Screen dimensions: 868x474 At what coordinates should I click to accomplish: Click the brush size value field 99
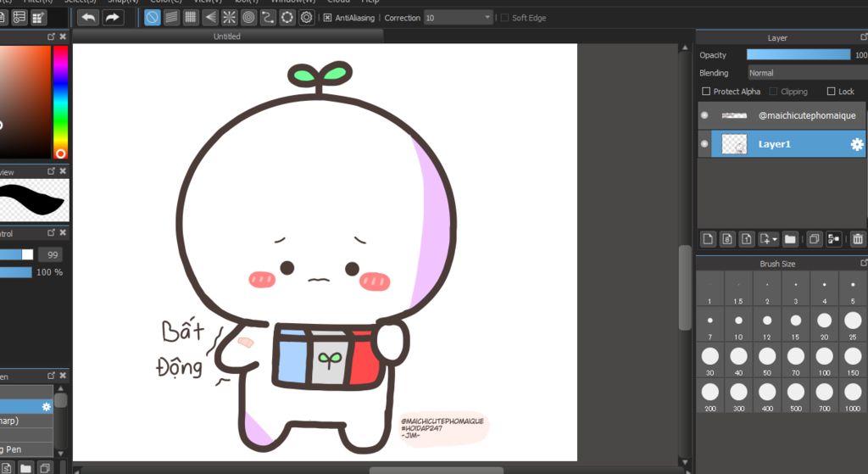click(52, 254)
